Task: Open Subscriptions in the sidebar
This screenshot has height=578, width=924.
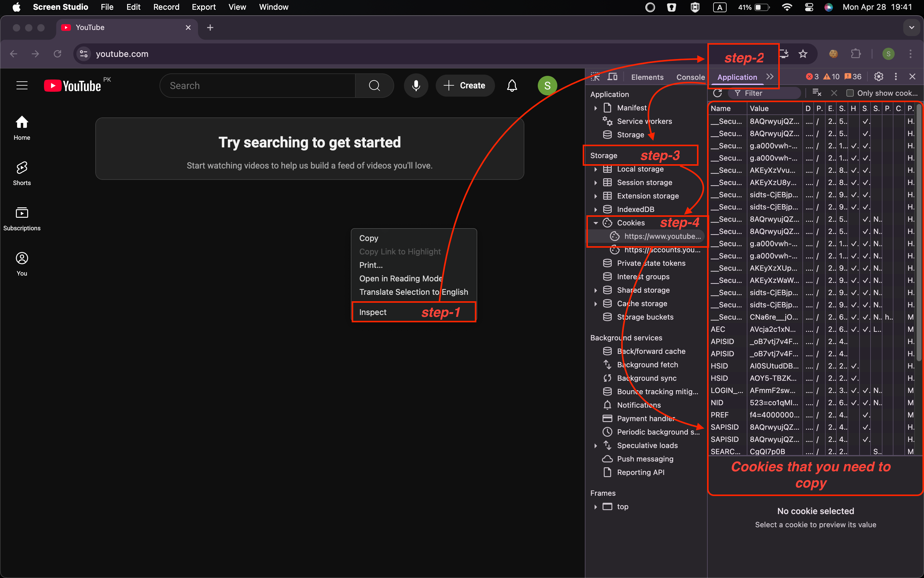Action: point(22,219)
